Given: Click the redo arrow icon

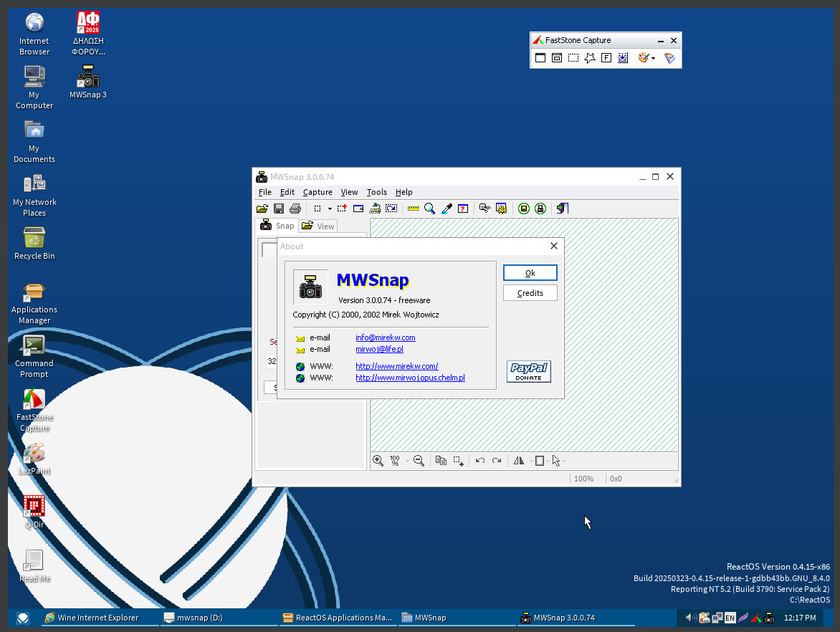Looking at the screenshot, I should [497, 461].
